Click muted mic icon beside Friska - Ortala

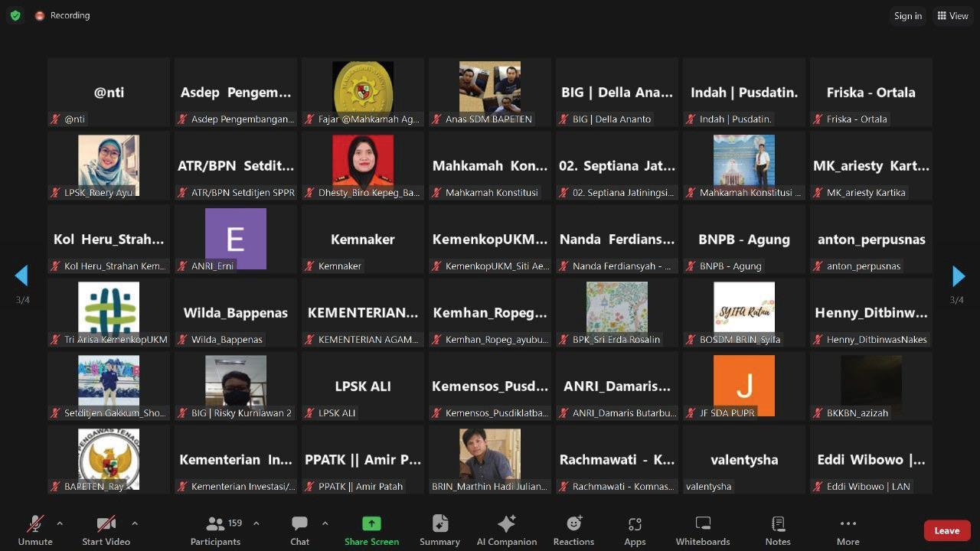(x=818, y=119)
